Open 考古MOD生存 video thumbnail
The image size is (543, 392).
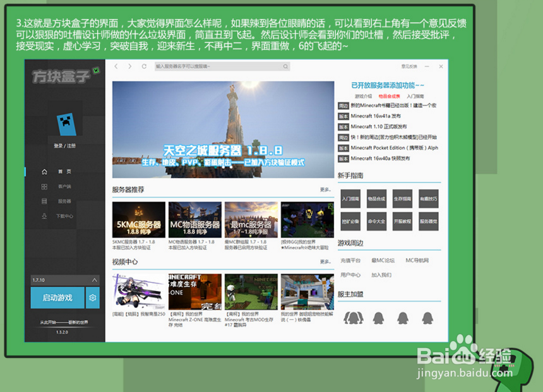coord(251,292)
